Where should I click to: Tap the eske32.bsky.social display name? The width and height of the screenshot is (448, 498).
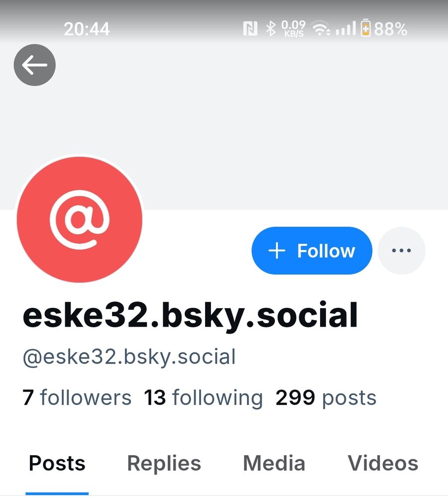190,315
